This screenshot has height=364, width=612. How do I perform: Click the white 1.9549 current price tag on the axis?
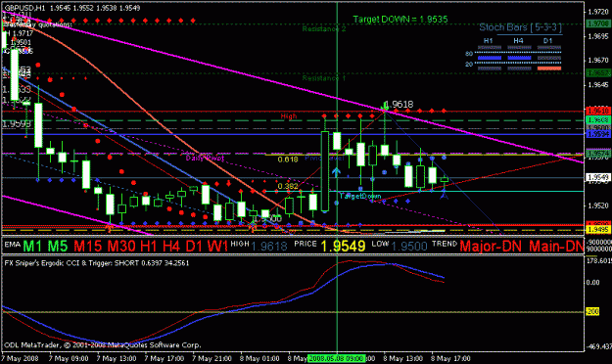pos(598,177)
